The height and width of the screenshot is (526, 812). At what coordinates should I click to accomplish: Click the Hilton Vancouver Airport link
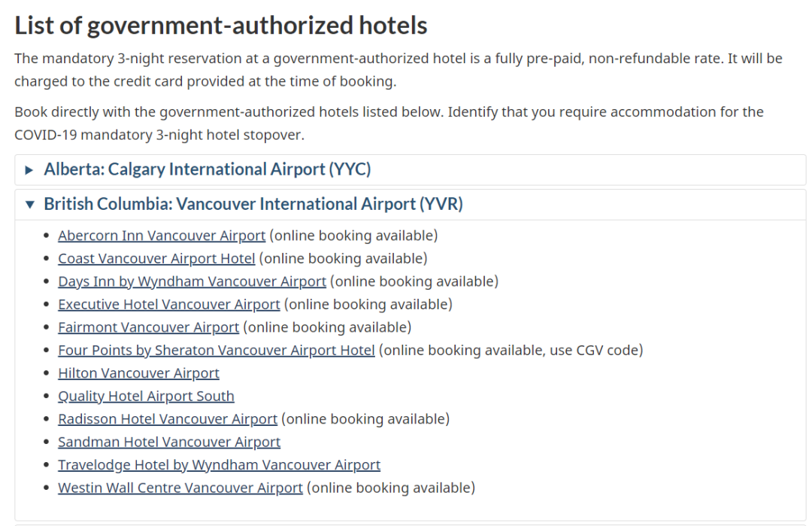point(138,373)
